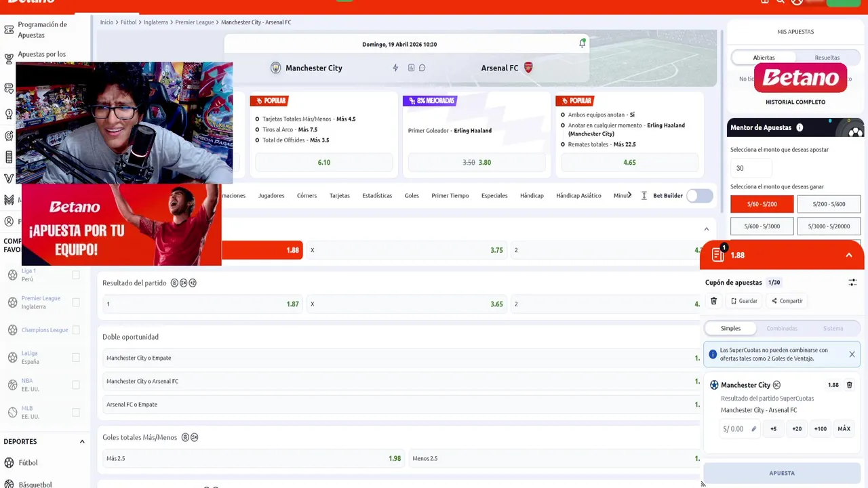868x488 pixels.
Task: Click the Liga 1 Perú ball icon
Action: pos(12,275)
